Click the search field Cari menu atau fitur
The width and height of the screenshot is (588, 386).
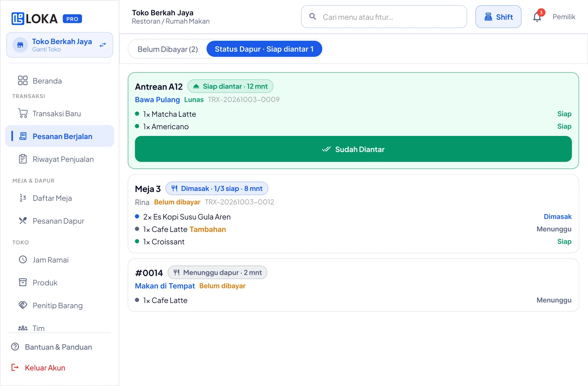pos(384,17)
